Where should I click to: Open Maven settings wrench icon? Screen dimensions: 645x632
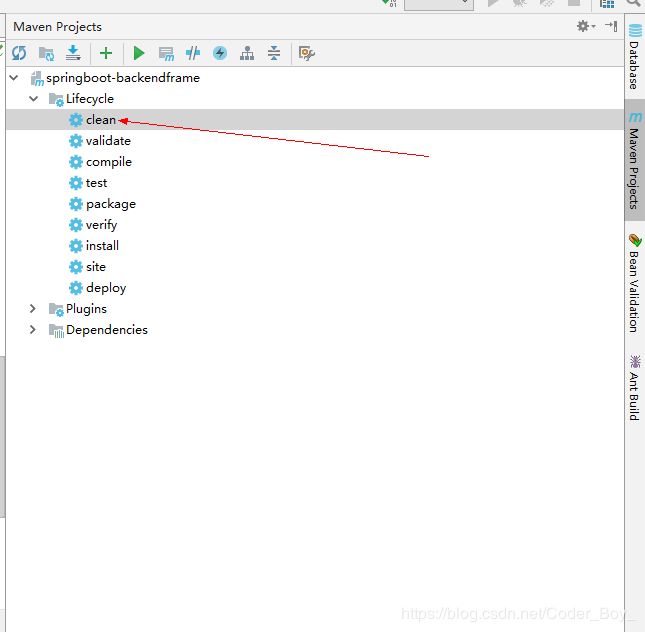(x=306, y=53)
